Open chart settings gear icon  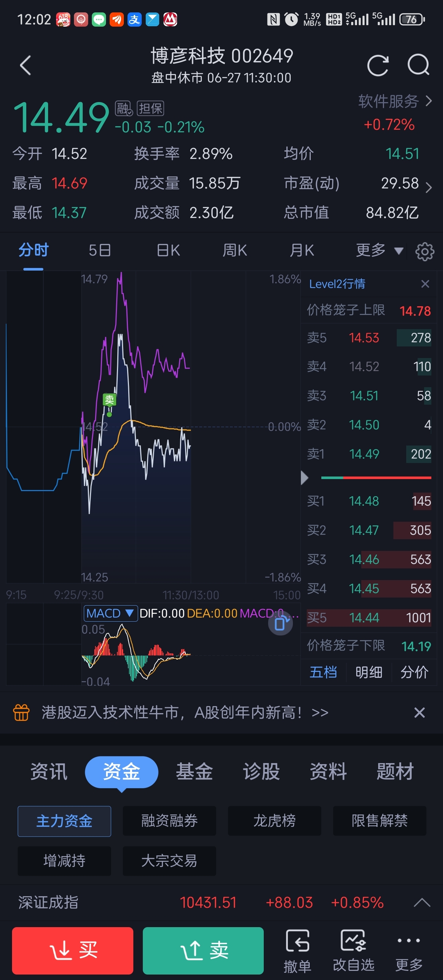[x=424, y=251]
